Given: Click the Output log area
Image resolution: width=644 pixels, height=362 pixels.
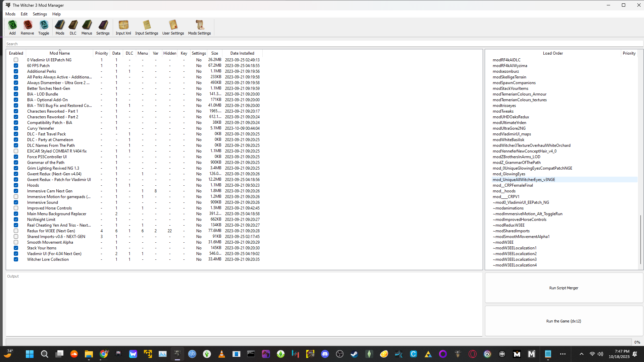Looking at the screenshot, I should pos(244,304).
